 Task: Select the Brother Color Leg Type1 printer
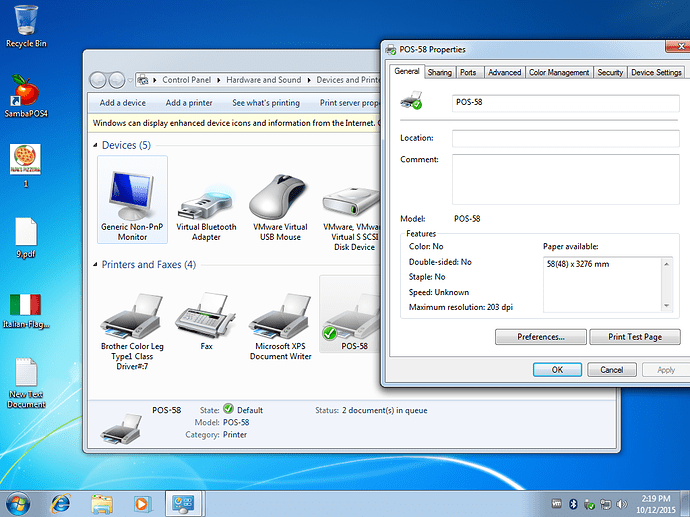coord(132,331)
